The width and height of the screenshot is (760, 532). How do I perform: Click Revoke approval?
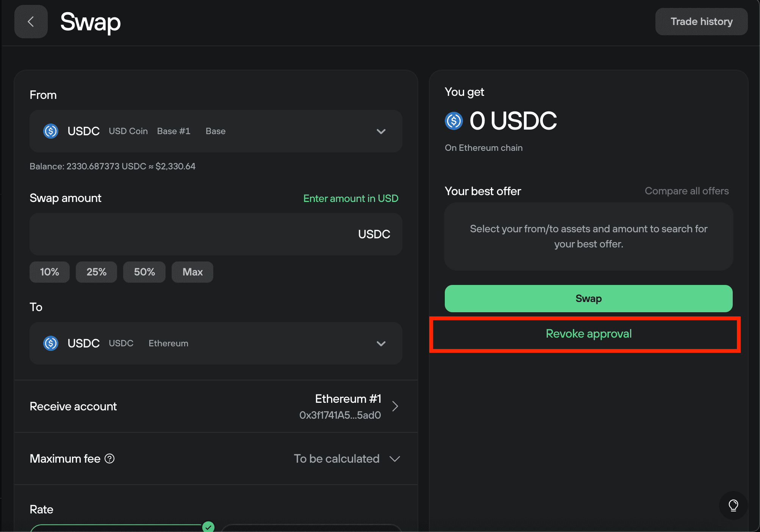coord(588,334)
